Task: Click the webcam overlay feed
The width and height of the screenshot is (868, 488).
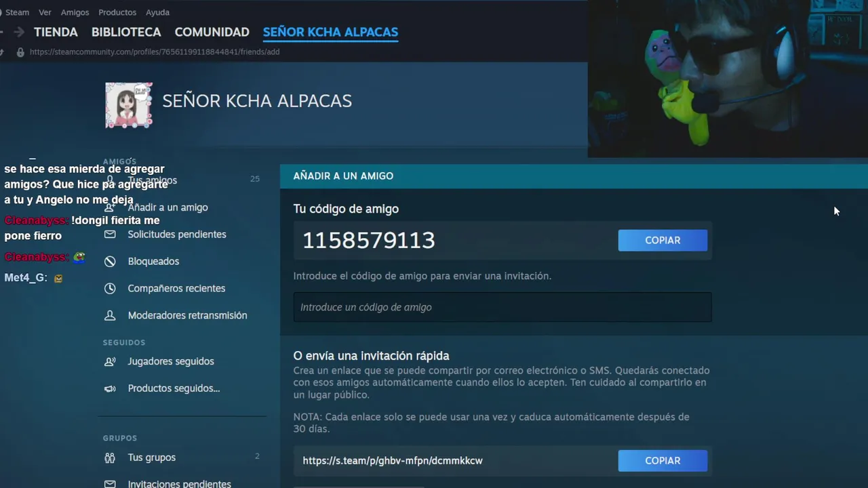Action: click(728, 79)
